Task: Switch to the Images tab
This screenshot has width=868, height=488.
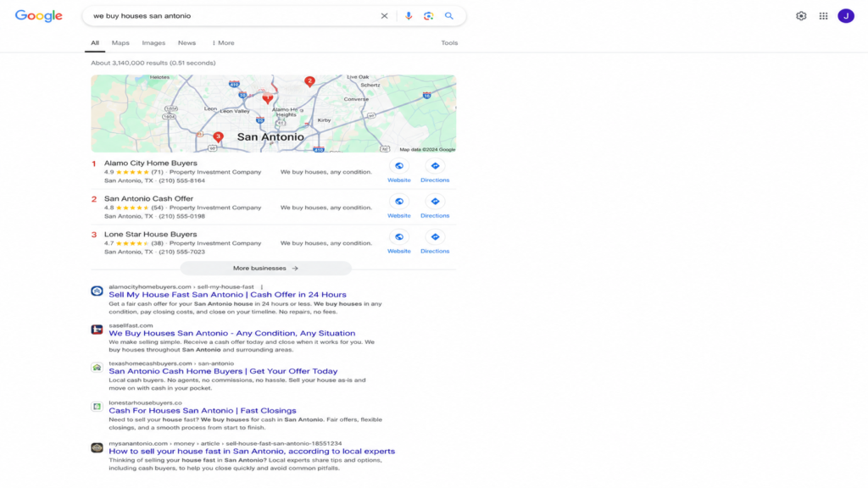Action: tap(153, 42)
